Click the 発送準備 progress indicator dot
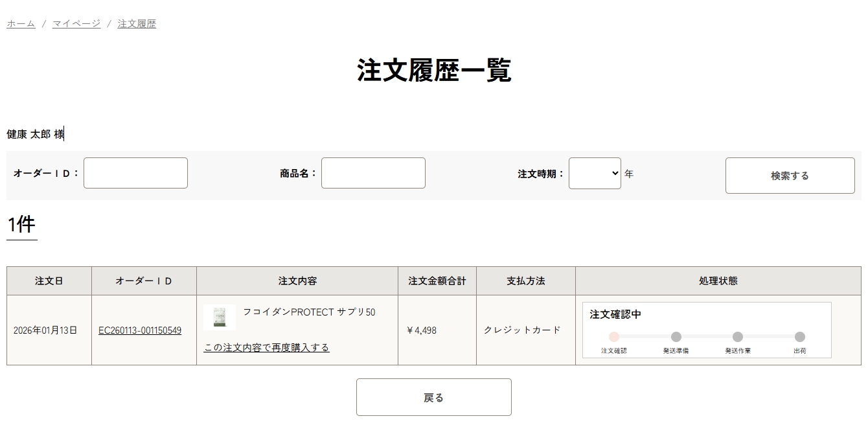Viewport: 868px width, 436px height. tap(676, 337)
